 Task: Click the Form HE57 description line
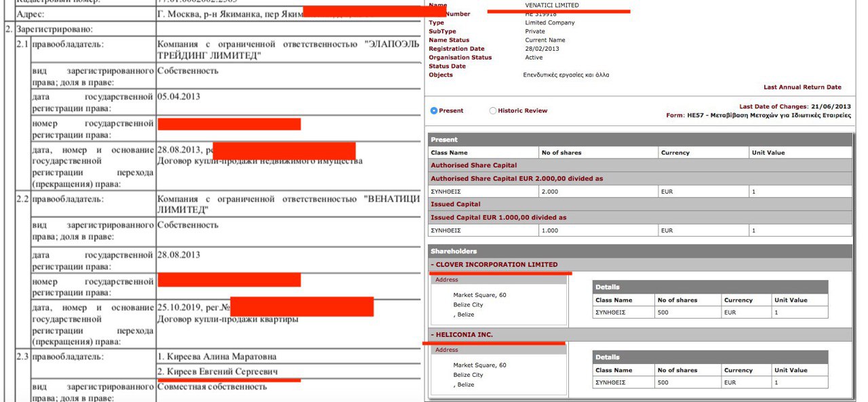tap(758, 115)
